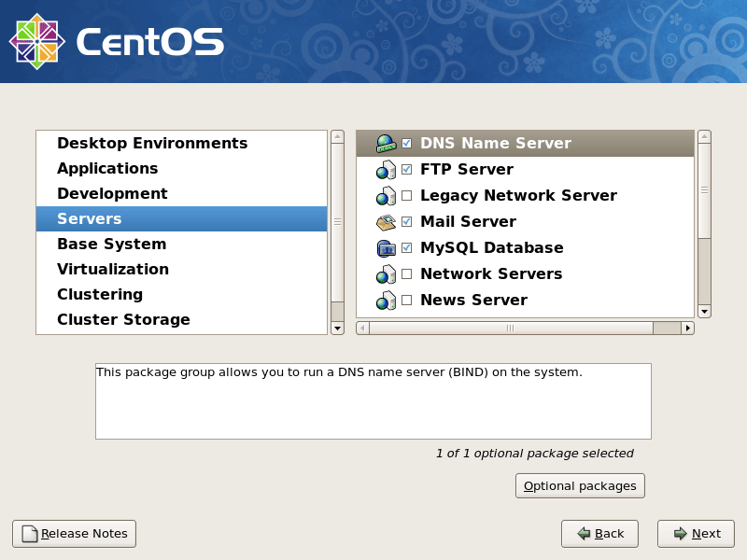Click the Mail Server label text
Screen dimensions: 747x560
[x=469, y=222]
